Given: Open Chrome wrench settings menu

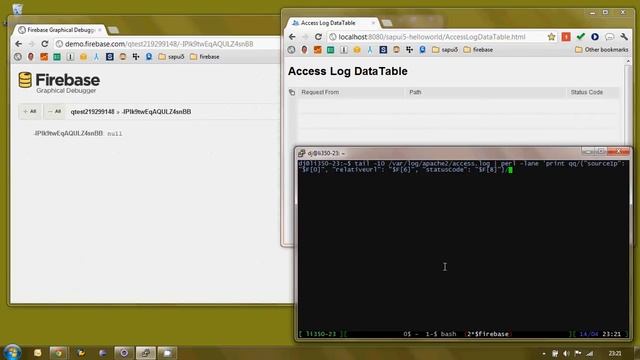Looking at the screenshot, I should [x=624, y=37].
